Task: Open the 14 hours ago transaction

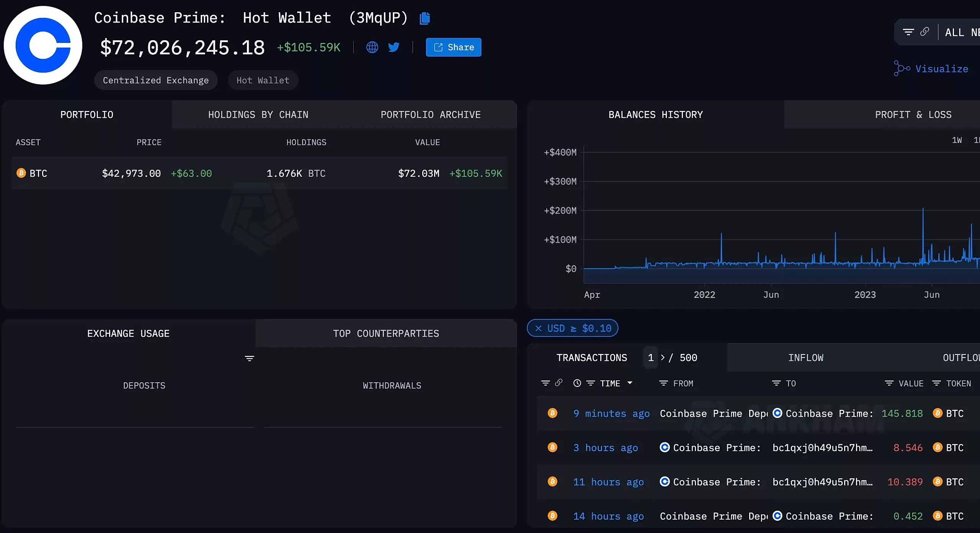Action: click(608, 516)
